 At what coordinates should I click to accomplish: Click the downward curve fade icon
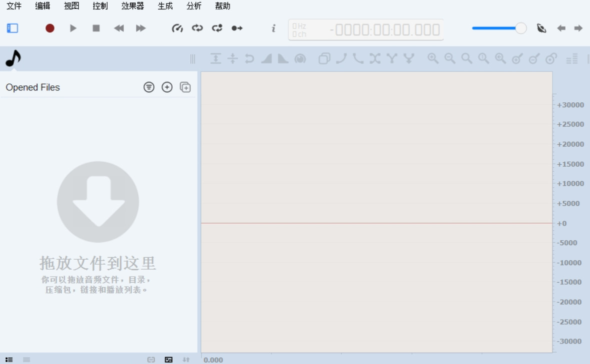(358, 58)
